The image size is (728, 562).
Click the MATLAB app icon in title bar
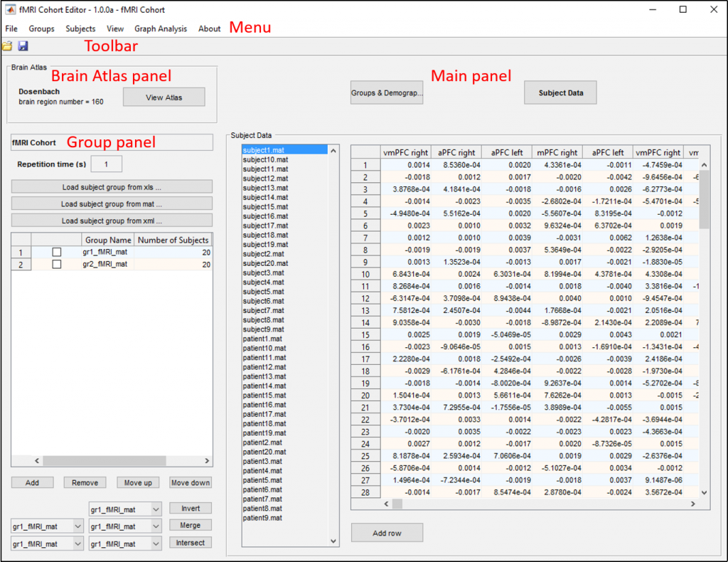9,9
